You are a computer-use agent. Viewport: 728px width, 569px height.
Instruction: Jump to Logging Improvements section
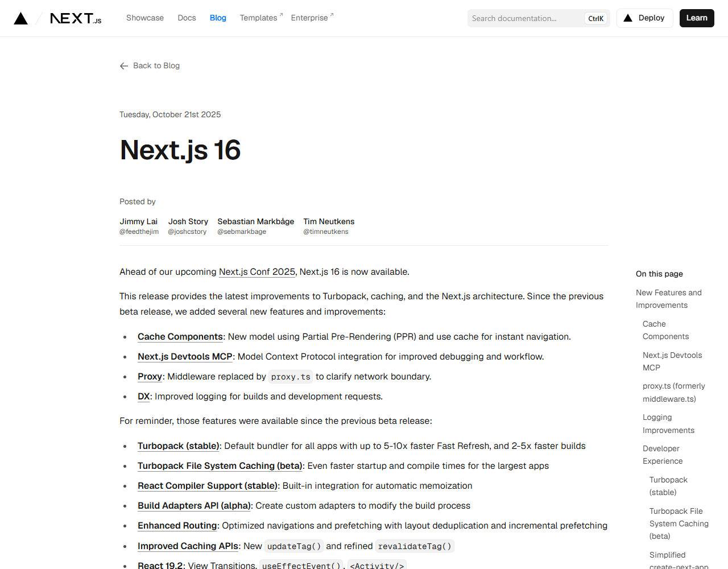point(668,424)
